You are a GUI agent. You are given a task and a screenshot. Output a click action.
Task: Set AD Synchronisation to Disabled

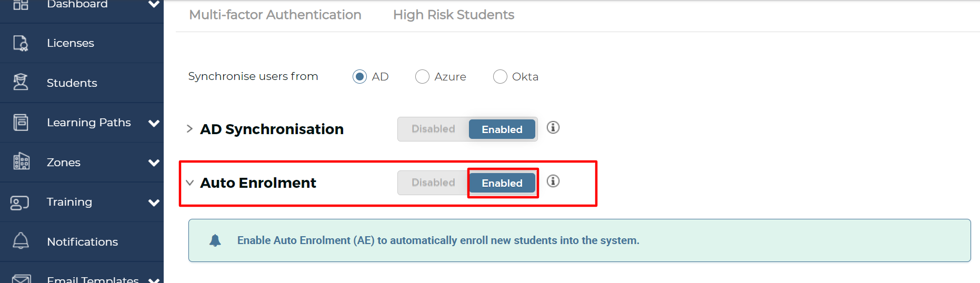pos(433,129)
